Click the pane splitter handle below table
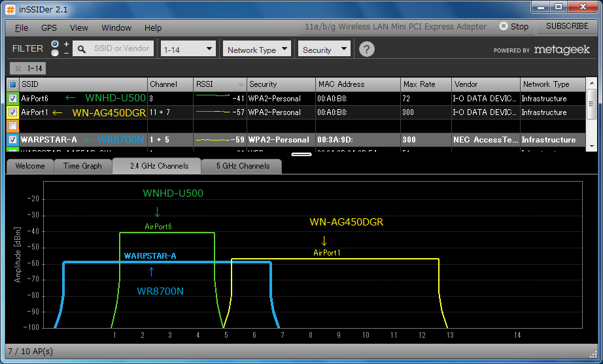 tap(301, 154)
